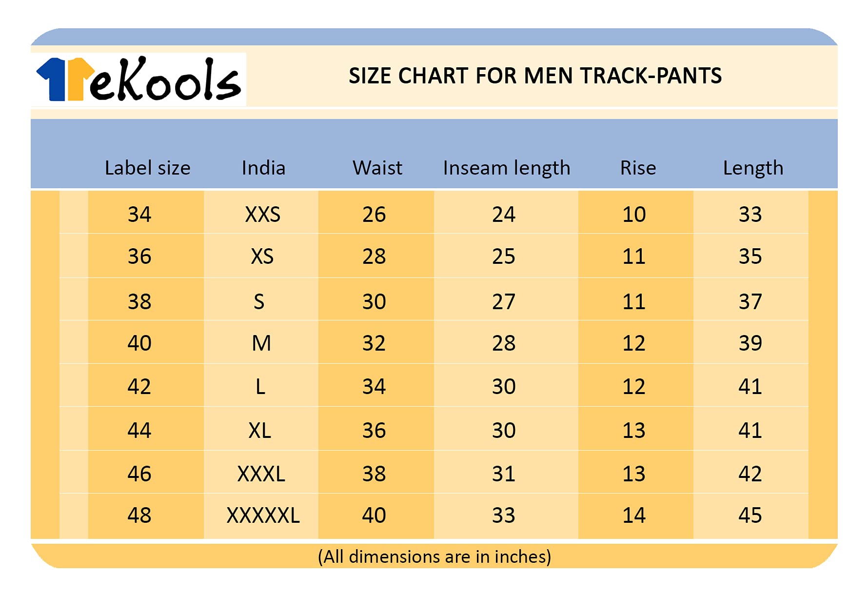The width and height of the screenshot is (868, 594).
Task: Select the length value 45 cell
Action: [x=750, y=515]
